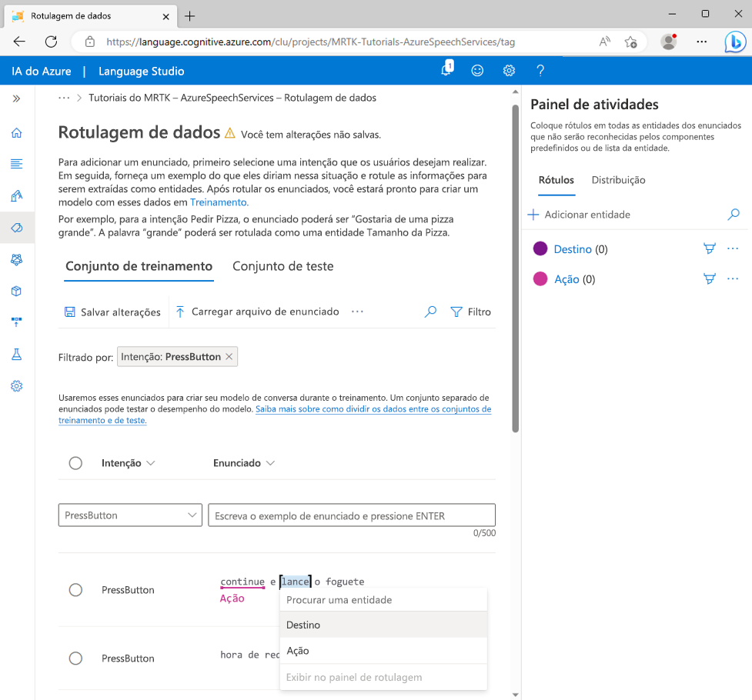Image resolution: width=752 pixels, height=700 pixels.
Task: Filter utterances by Destino entity
Action: tap(710, 248)
